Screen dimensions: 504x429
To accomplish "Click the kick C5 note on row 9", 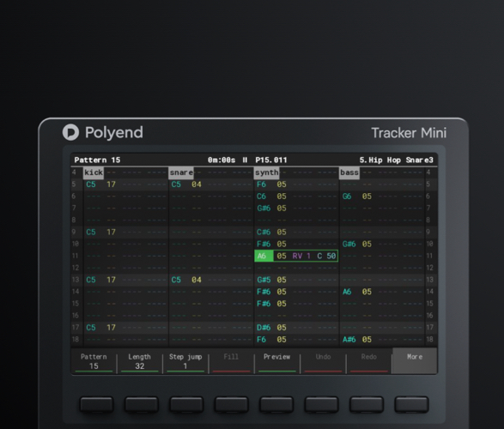I will (91, 233).
